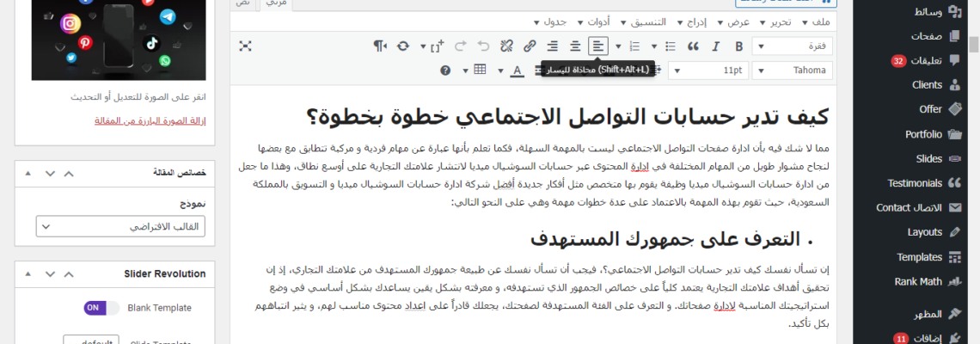The image size is (980, 344).
Task: Toggle italic formatting in editor toolbar
Action: 716,46
